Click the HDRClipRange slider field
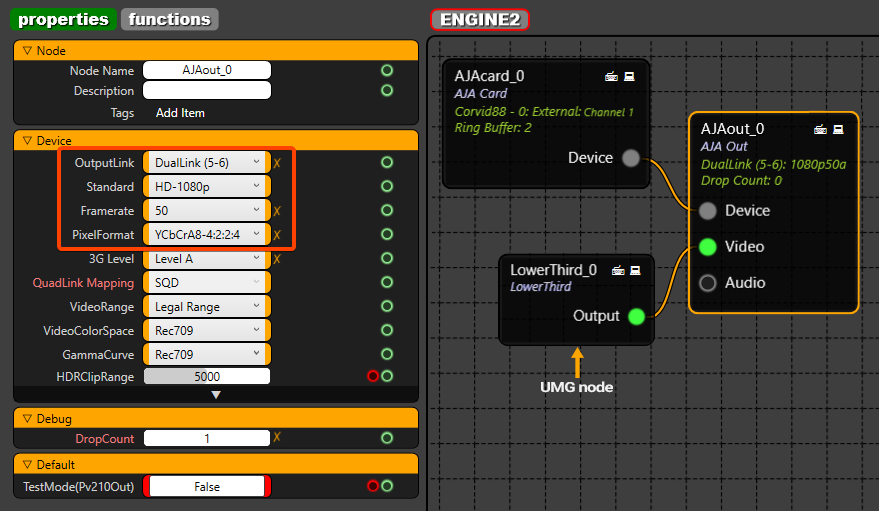879x511 pixels. pyautogui.click(x=207, y=377)
